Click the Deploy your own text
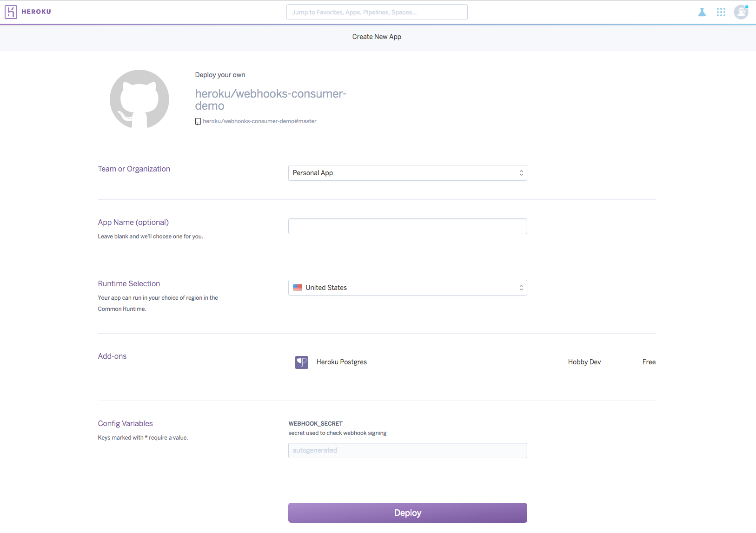 [x=220, y=75]
